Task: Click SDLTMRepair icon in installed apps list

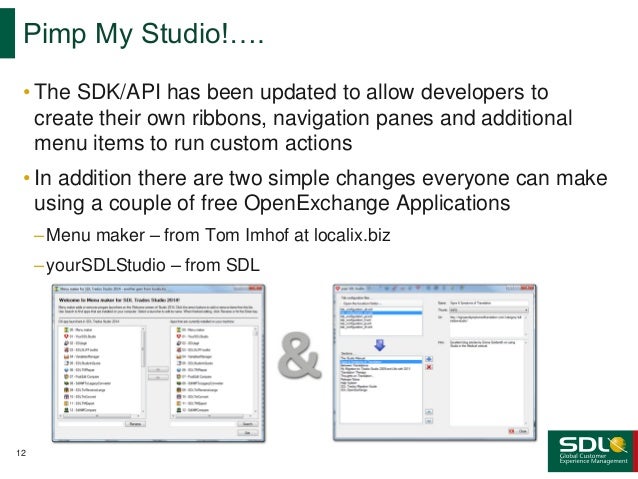Action: pyautogui.click(x=179, y=370)
